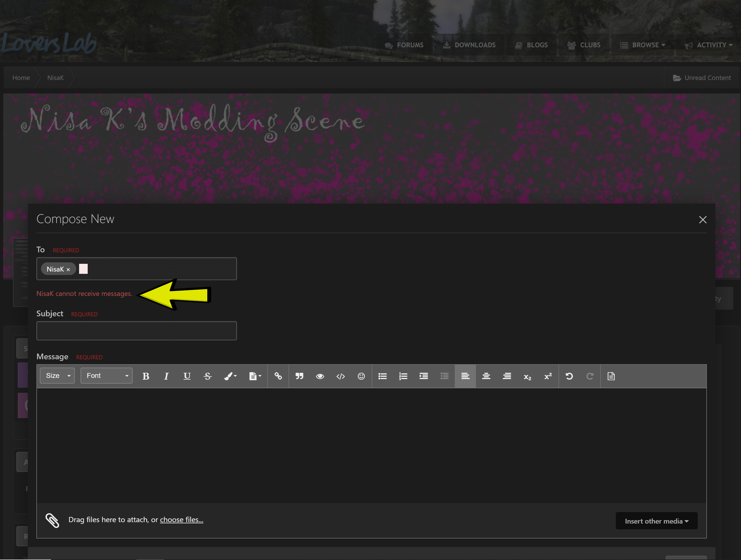Toggle the Spoiler/Eye icon
Screen dimensions: 741x560
[320, 376]
